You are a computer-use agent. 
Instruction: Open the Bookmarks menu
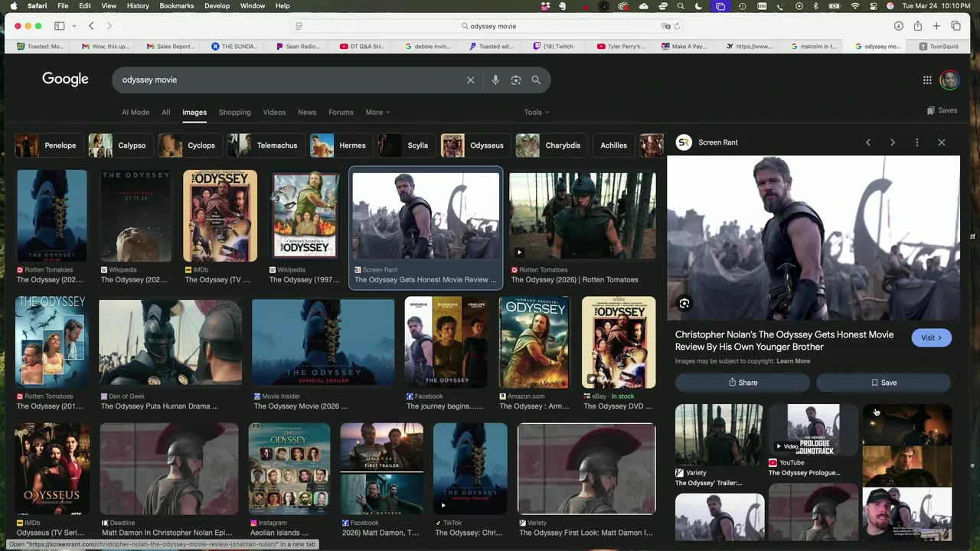click(x=177, y=6)
